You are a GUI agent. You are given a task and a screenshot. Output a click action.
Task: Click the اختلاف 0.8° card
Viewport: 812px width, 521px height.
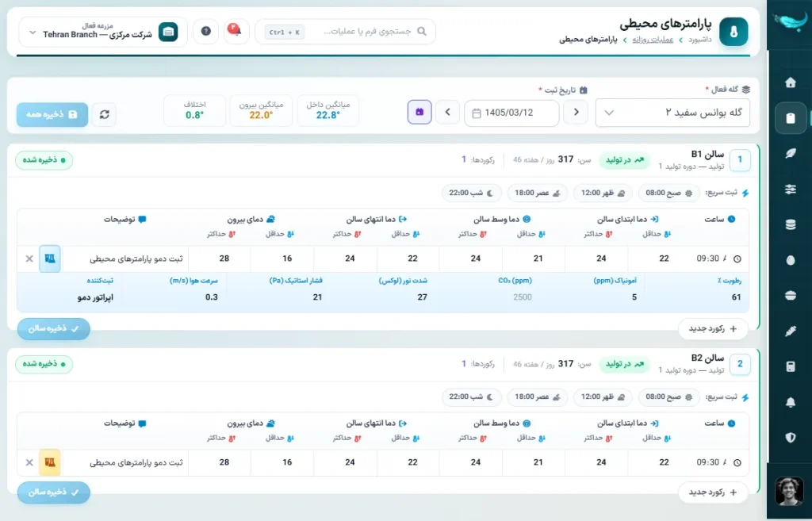tap(195, 110)
